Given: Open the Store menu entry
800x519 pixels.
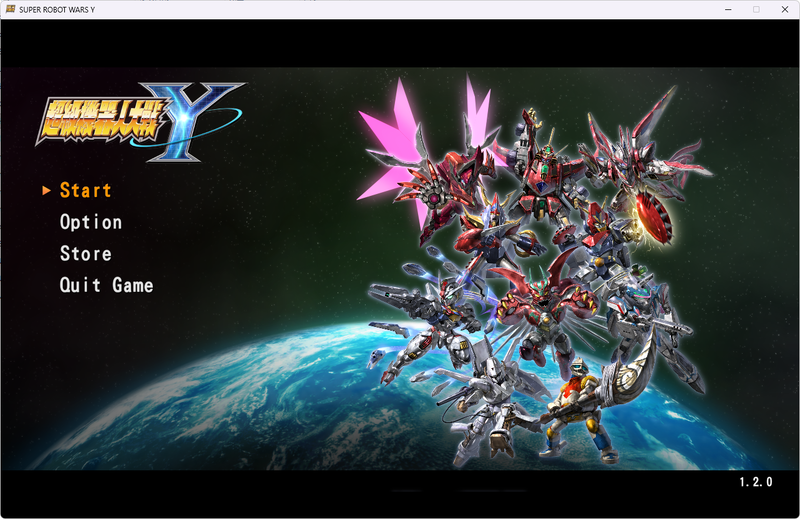Looking at the screenshot, I should (86, 254).
